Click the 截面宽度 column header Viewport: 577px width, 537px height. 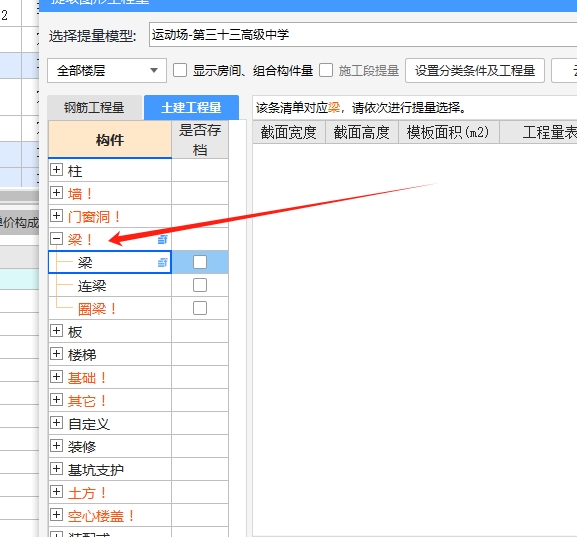(x=289, y=132)
